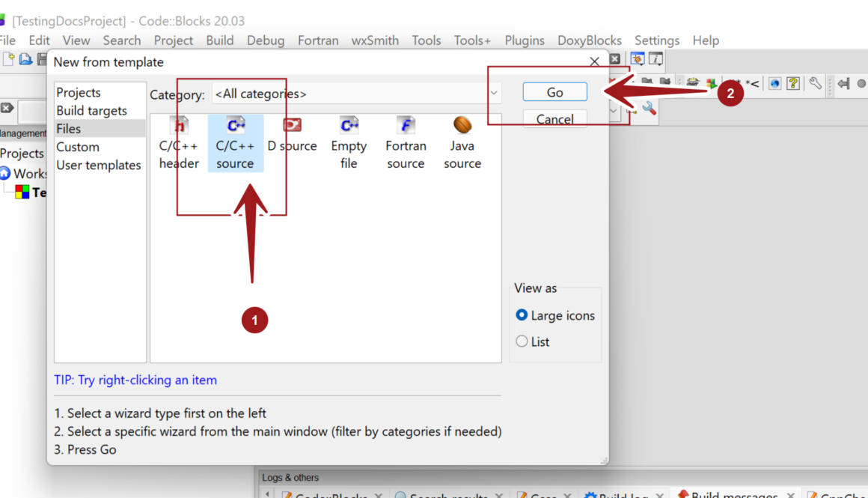This screenshot has width=868, height=498.
Task: Select the Empty file template
Action: point(349,143)
